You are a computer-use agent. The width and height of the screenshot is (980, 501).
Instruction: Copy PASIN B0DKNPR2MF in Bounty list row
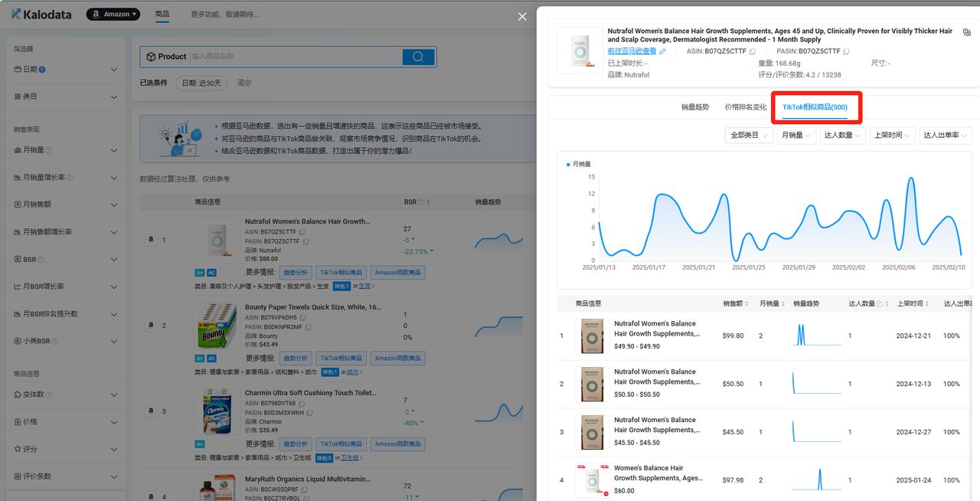click(x=306, y=326)
